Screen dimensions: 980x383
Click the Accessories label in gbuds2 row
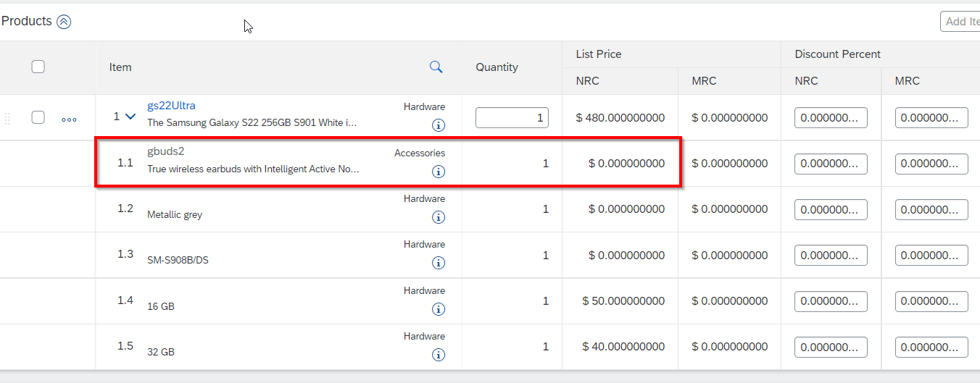tap(420, 153)
